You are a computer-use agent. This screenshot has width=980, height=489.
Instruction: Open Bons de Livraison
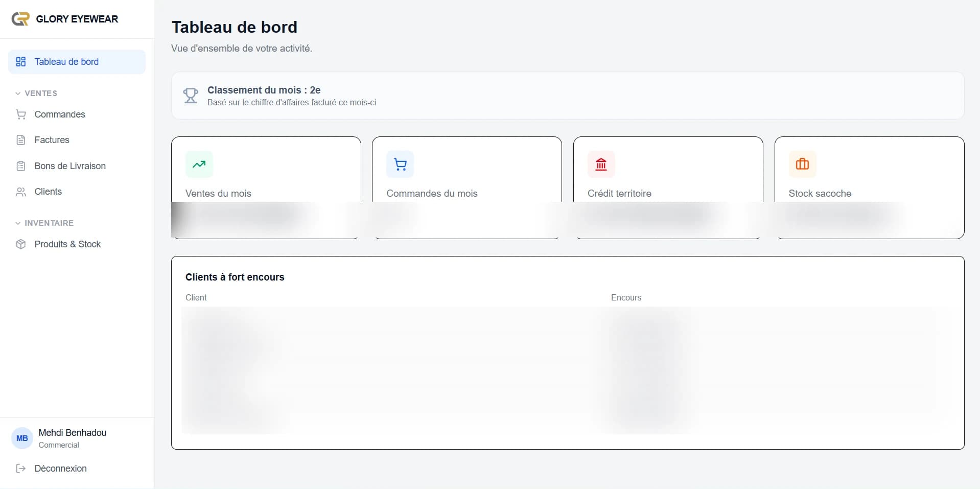77,166
